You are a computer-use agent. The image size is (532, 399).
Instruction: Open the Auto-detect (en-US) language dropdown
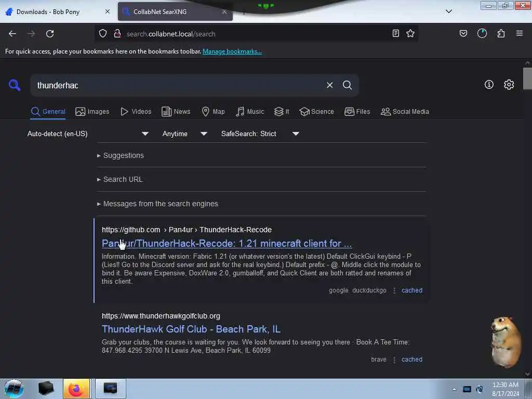(88, 134)
